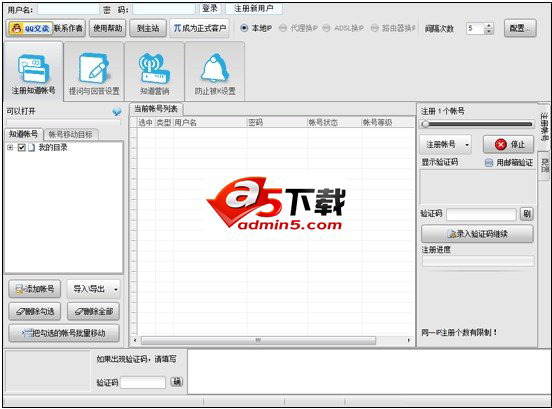Open the 注册帐号 dropdown button

pos(445,144)
